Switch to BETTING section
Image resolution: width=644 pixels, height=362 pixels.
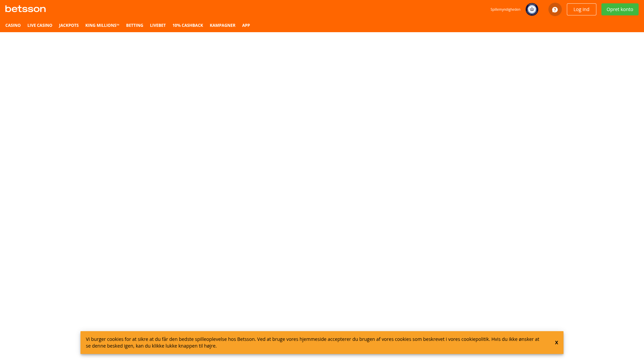tap(135, 25)
